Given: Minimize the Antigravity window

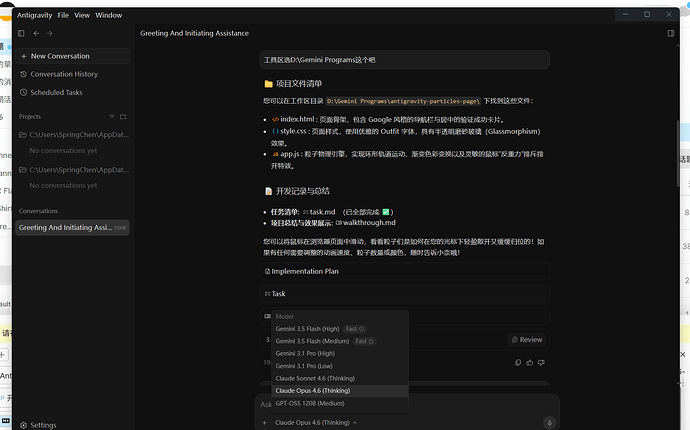Looking at the screenshot, I should [625, 15].
